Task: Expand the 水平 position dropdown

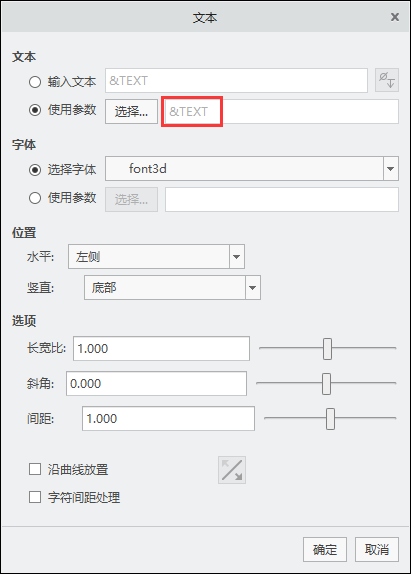Action: click(x=156, y=257)
